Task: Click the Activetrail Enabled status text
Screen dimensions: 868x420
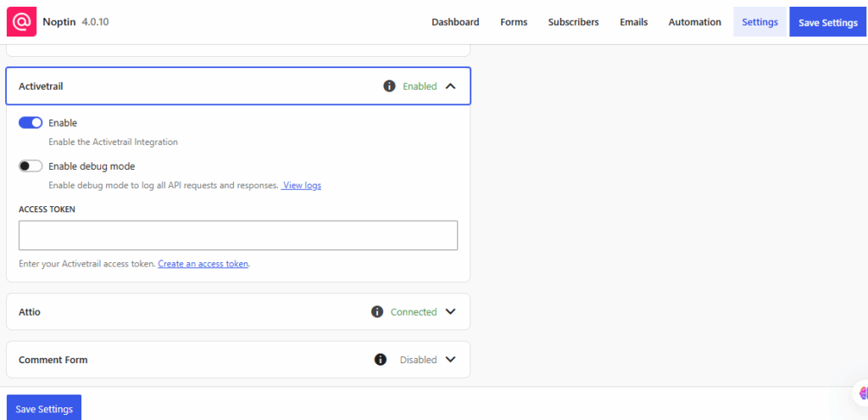Action: tap(420, 87)
